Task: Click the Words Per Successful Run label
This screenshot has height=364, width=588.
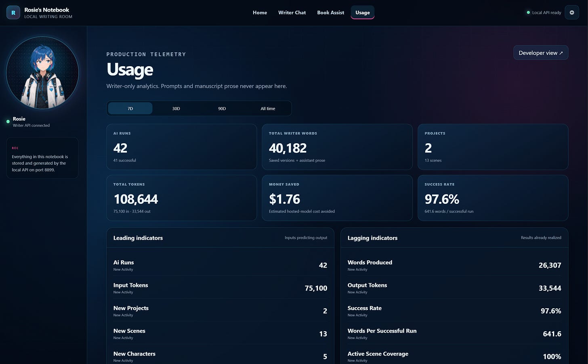Action: pos(382,331)
